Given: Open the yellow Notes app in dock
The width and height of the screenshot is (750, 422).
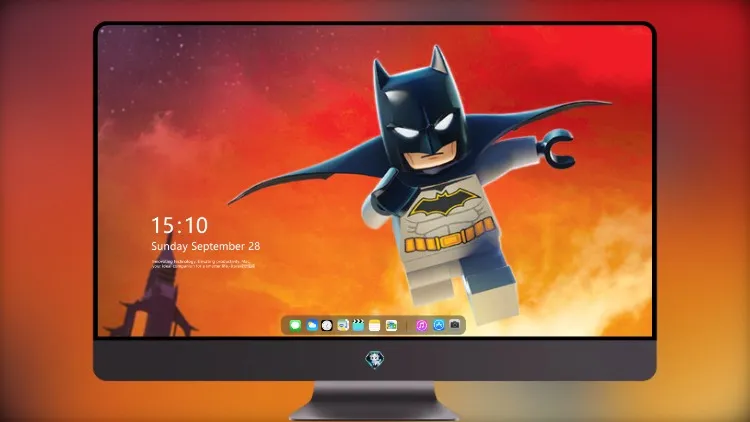Looking at the screenshot, I should pyautogui.click(x=375, y=326).
